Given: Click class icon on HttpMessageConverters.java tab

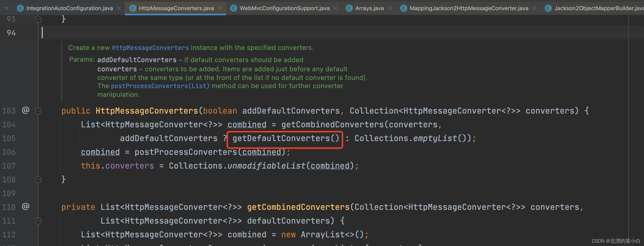Looking at the screenshot, I should point(133,8).
